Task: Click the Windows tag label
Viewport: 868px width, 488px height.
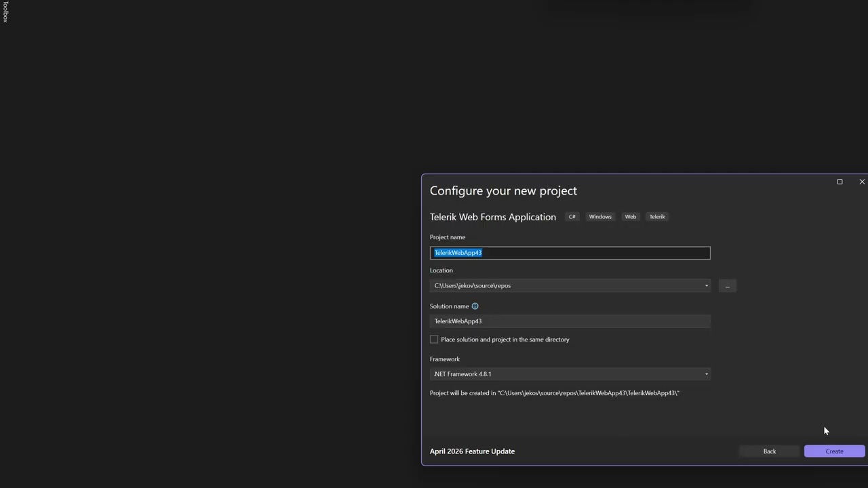Action: [600, 217]
